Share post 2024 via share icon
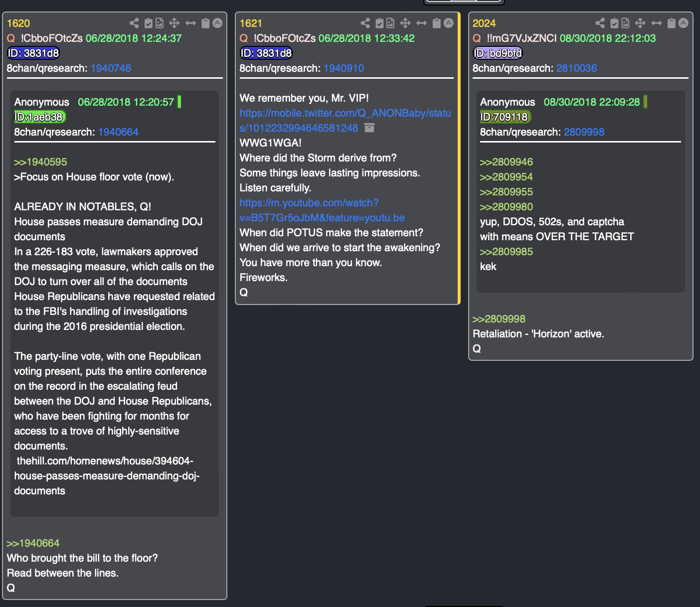The image size is (700, 607). tap(600, 23)
